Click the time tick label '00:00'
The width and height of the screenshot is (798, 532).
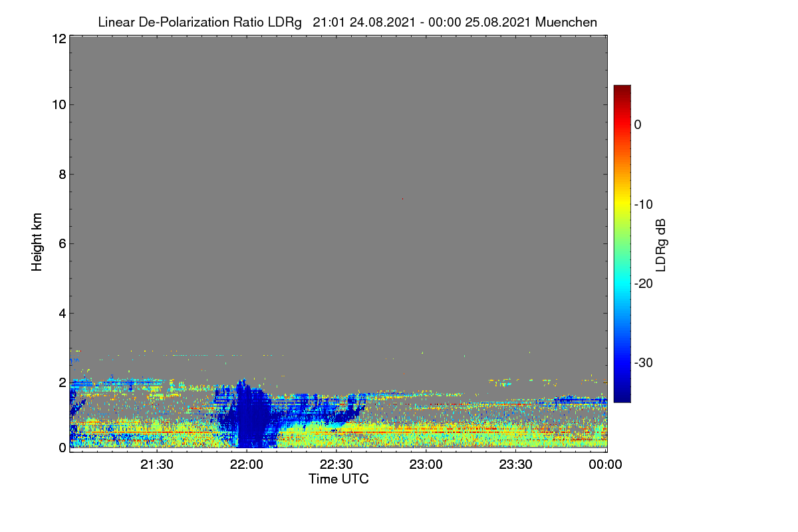(x=606, y=465)
